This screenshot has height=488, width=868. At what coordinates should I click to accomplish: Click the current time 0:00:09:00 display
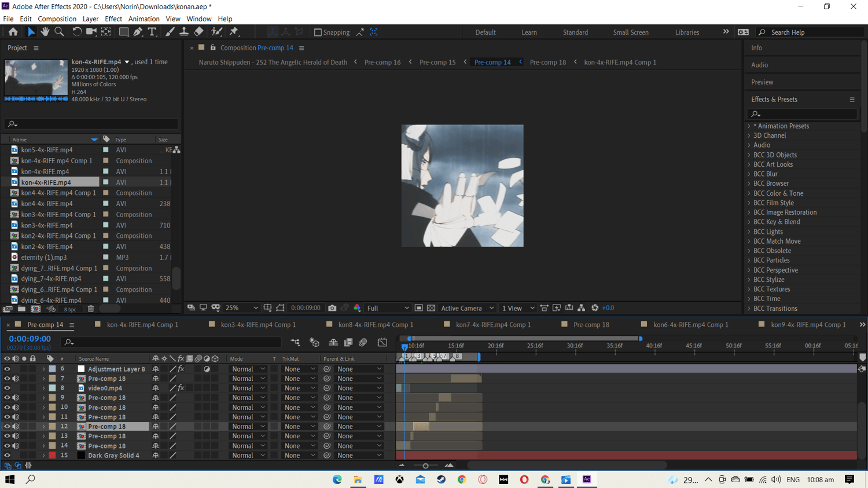30,339
